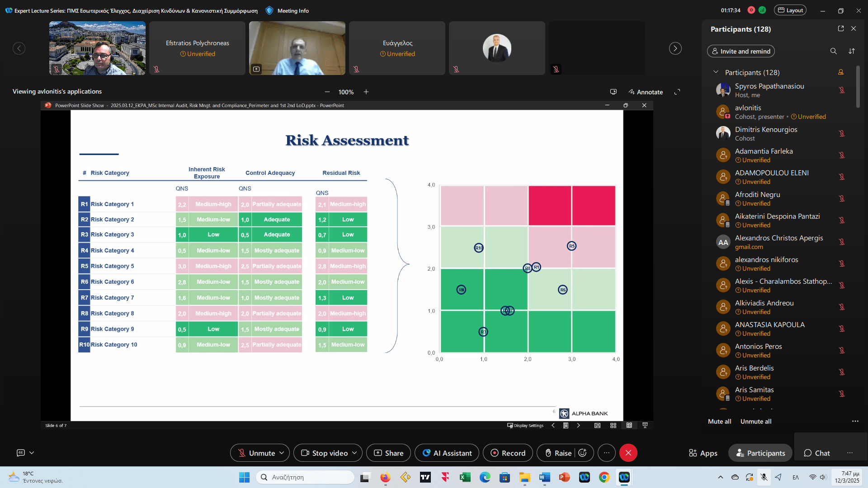Search the participants list with magnifier icon
868x488 pixels.
point(833,51)
